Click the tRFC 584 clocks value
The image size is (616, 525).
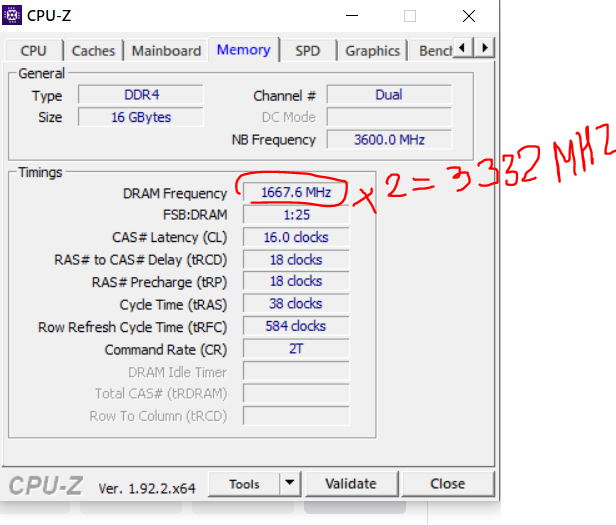296,326
